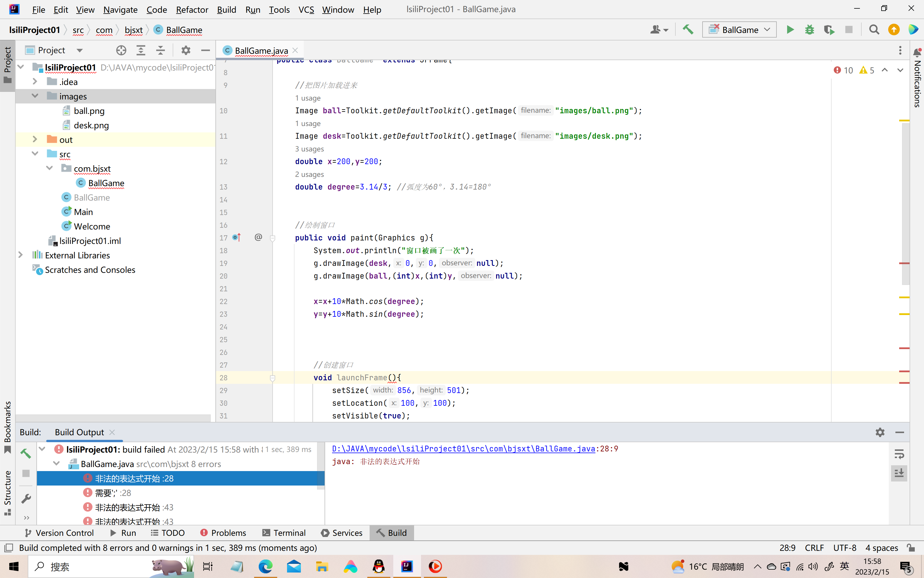Open the Navigate menu
The image size is (924, 578).
(120, 10)
